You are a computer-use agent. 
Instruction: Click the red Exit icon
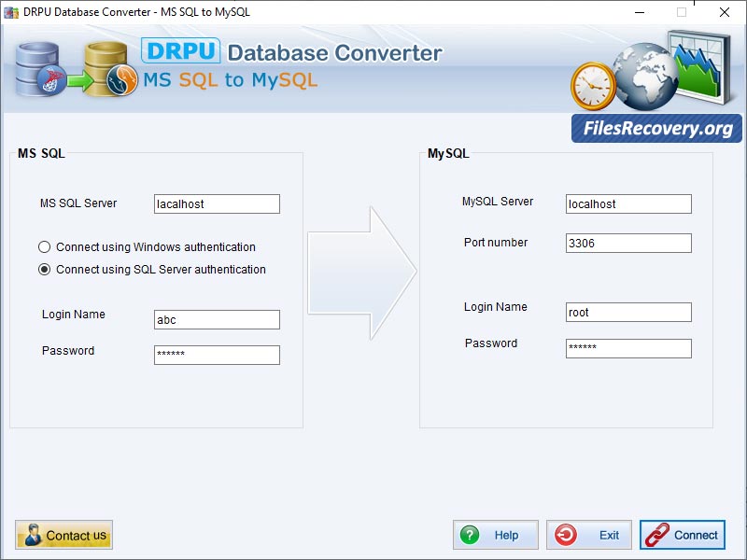[568, 535]
